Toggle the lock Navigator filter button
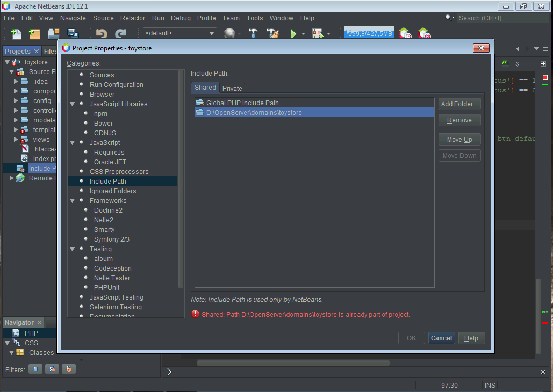The height and width of the screenshot is (392, 553). [x=69, y=369]
